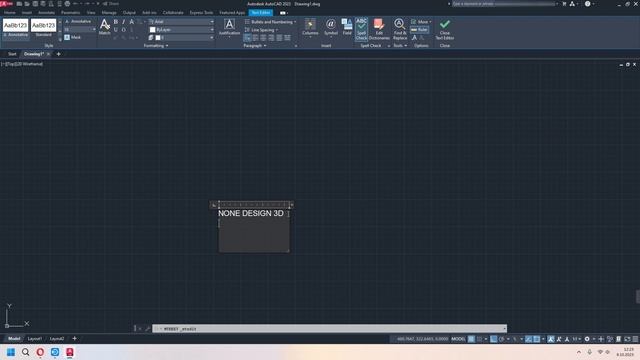640x360 pixels.
Task: Insert a Field
Action: pyautogui.click(x=347, y=27)
